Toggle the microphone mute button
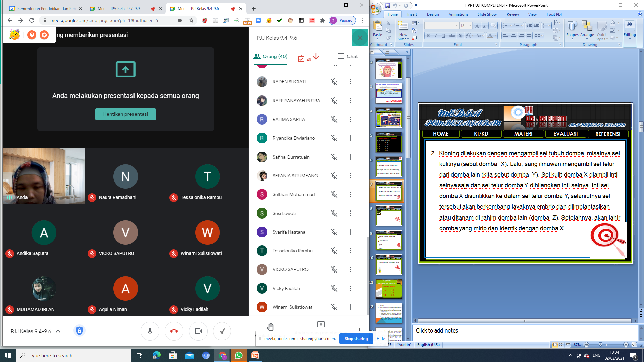 pos(150,331)
